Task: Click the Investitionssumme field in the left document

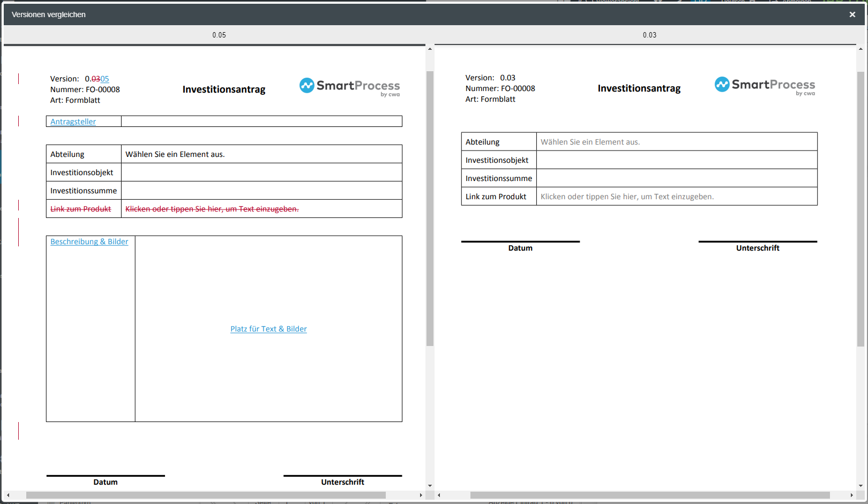Action: [x=261, y=191]
